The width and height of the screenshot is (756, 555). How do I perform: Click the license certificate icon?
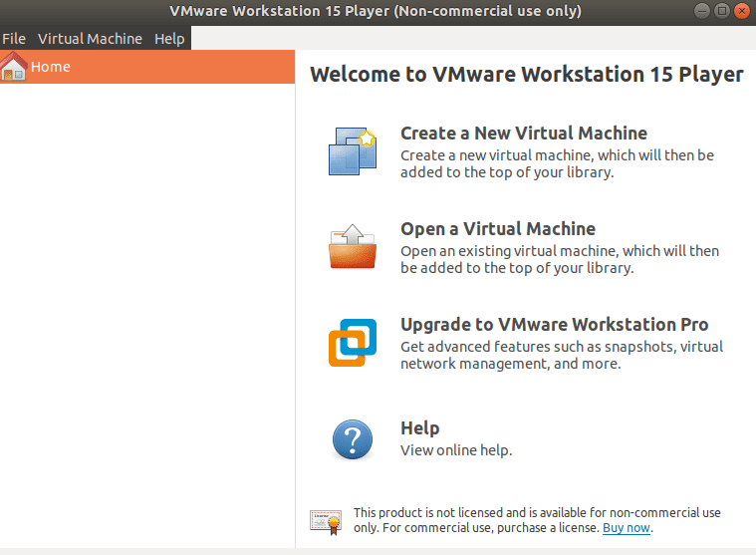(x=326, y=522)
